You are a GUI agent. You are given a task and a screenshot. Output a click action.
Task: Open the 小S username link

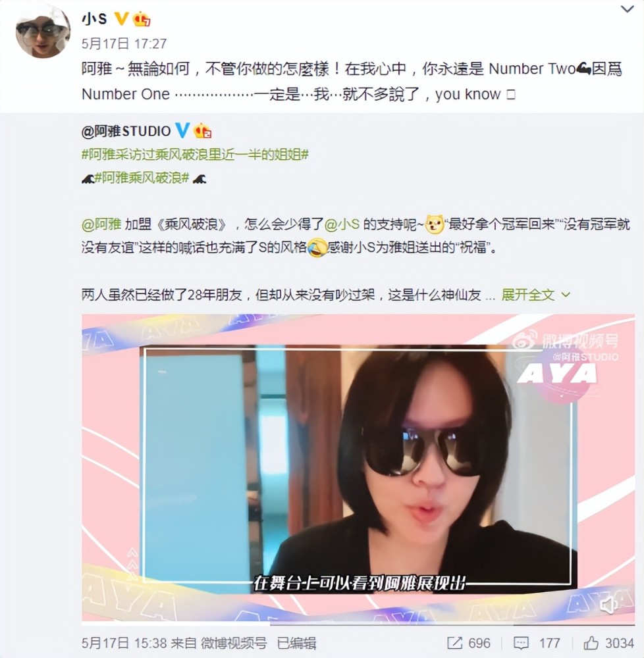[x=94, y=18]
